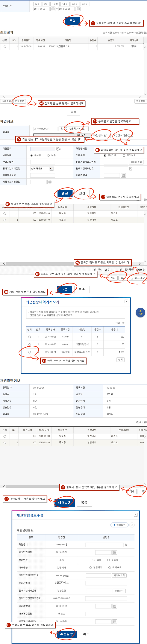Click the scroll-right arrow below the 조회결과 list

[140, 97]
